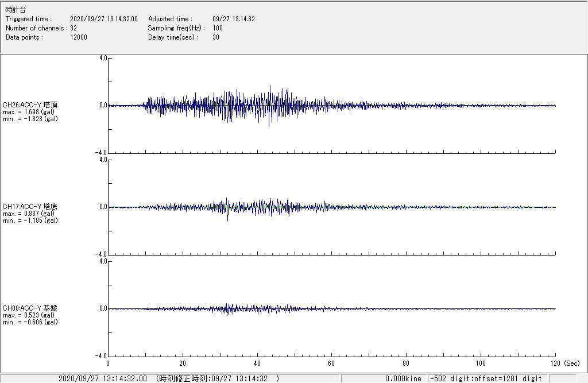Click the digit:offset readout in status bar

486,378
